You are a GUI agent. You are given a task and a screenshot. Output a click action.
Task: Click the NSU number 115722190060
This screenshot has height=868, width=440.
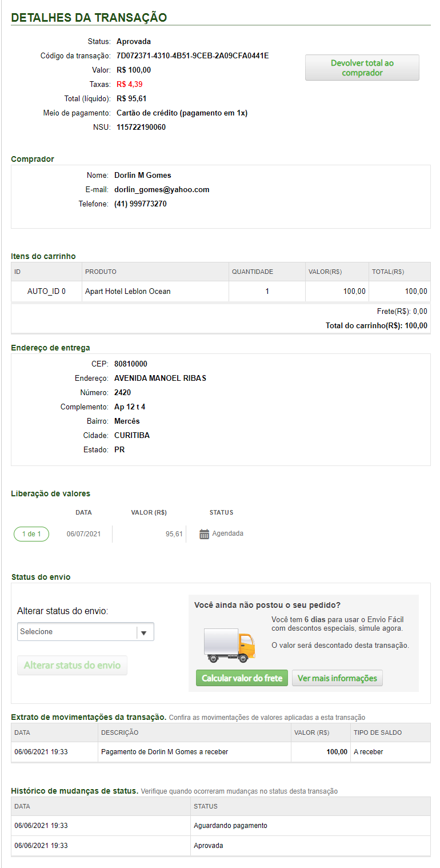pos(141,128)
